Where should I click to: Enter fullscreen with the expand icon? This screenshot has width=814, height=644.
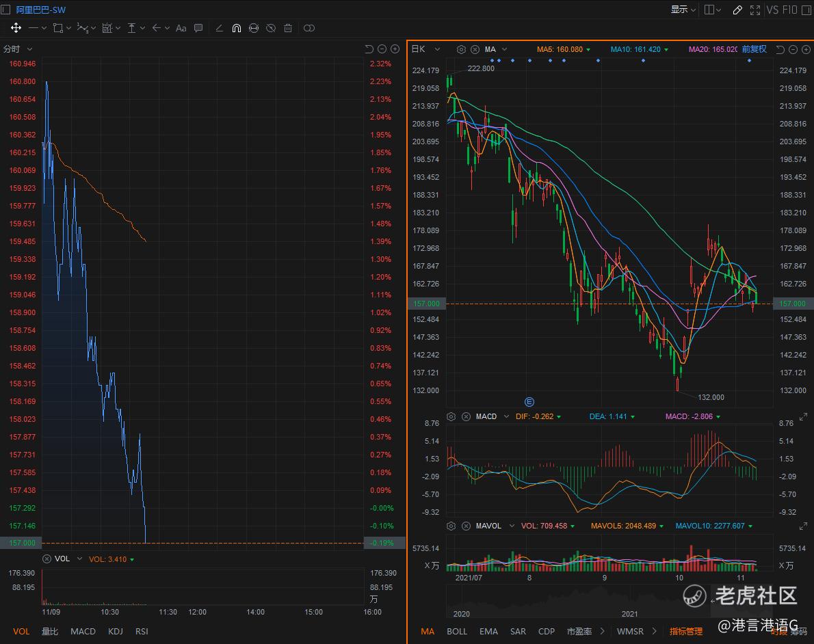pyautogui.click(x=755, y=10)
